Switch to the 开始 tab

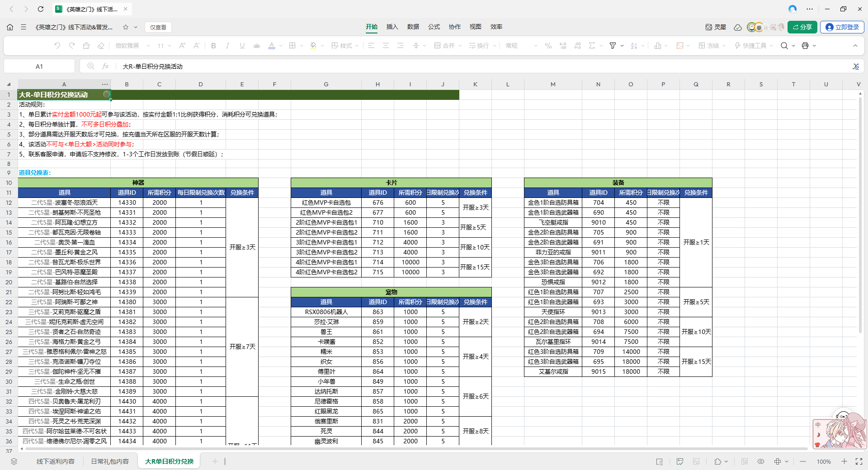point(372,27)
